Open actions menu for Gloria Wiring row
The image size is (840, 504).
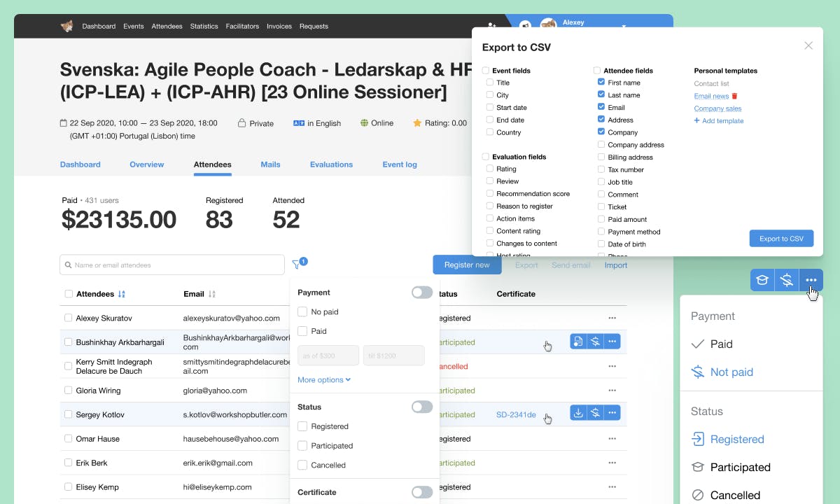612,391
